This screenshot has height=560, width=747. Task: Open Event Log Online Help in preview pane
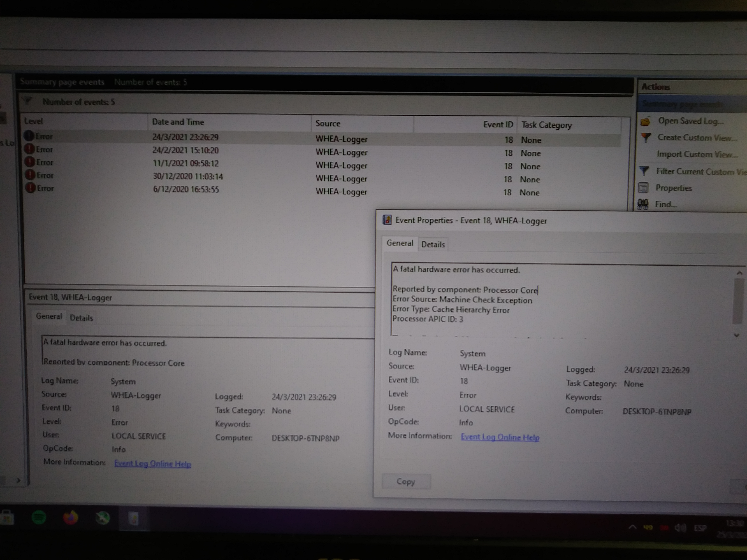[x=152, y=463]
